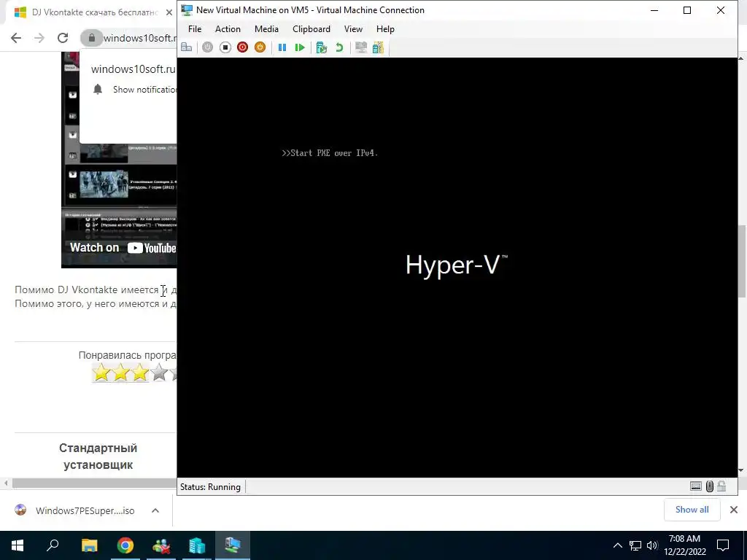
Task: Open the Windows Start menu
Action: tap(18, 545)
